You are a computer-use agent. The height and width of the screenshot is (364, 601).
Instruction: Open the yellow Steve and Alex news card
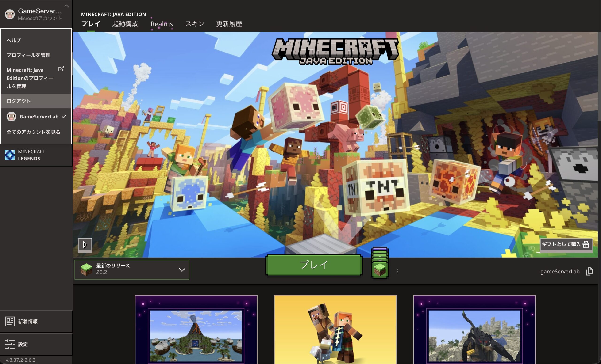point(335,329)
